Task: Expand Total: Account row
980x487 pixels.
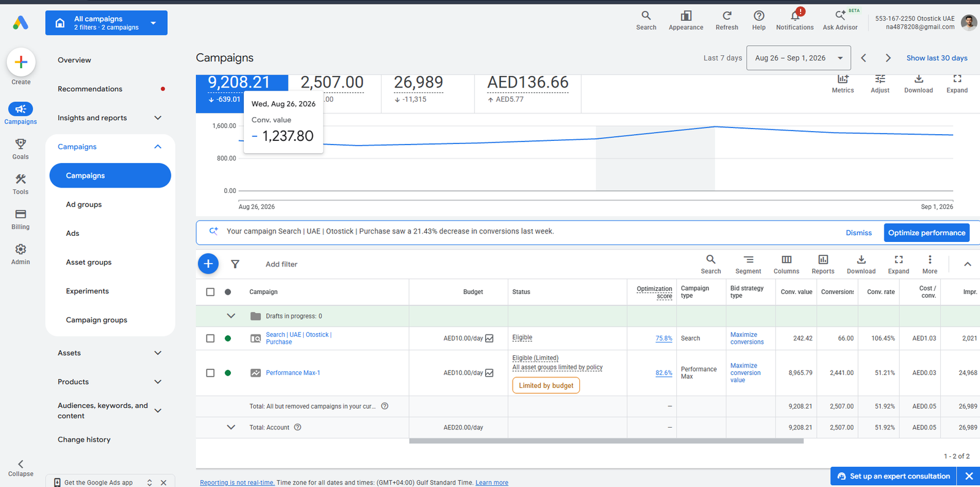Action: [231, 428]
